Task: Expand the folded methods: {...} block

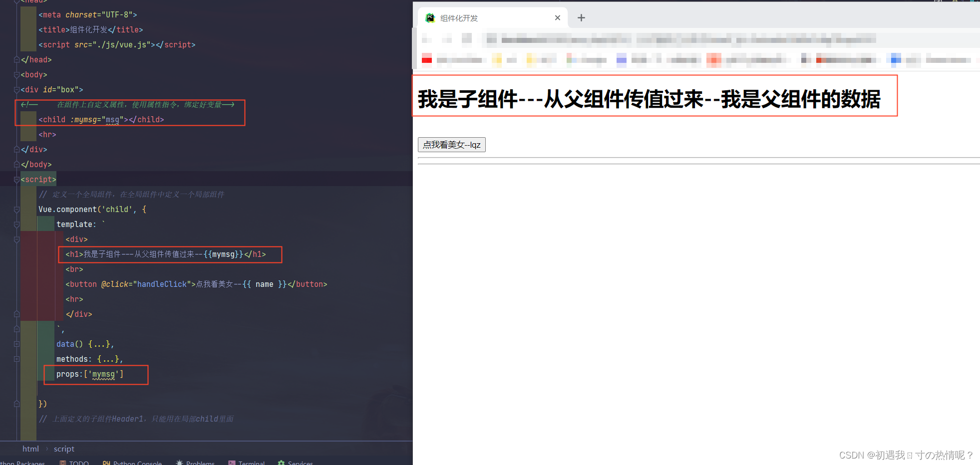Action: pos(16,359)
